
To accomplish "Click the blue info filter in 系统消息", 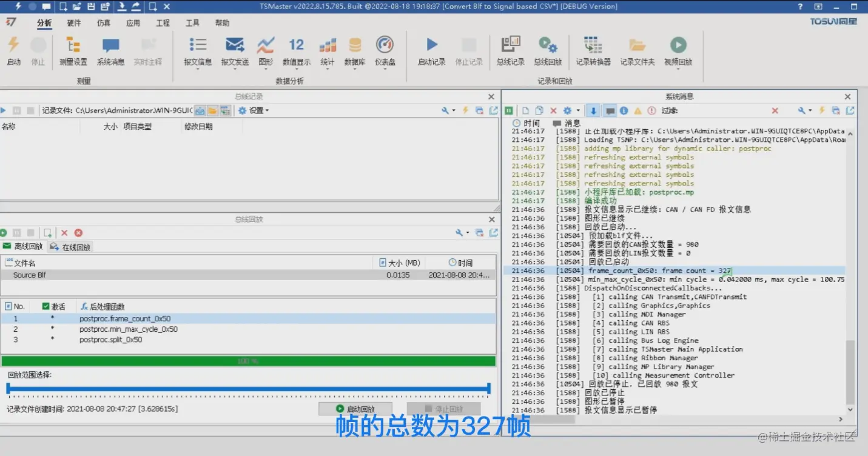I will pos(624,111).
